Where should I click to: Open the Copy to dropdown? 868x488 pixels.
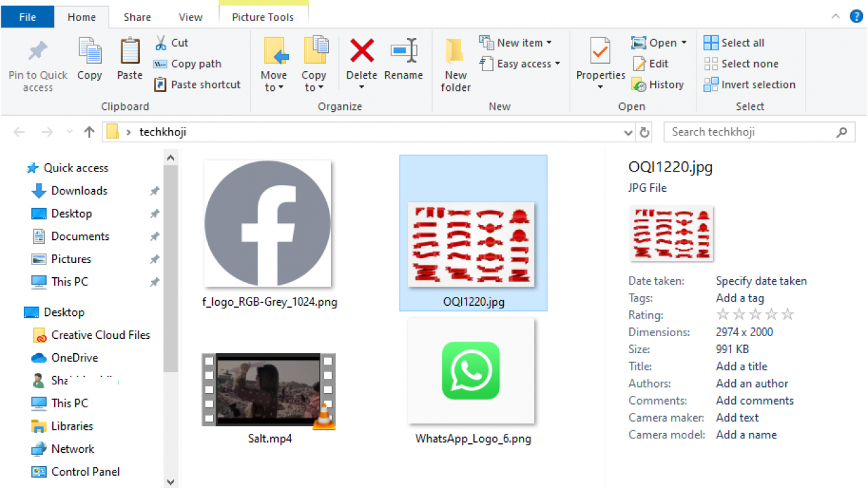tap(314, 81)
